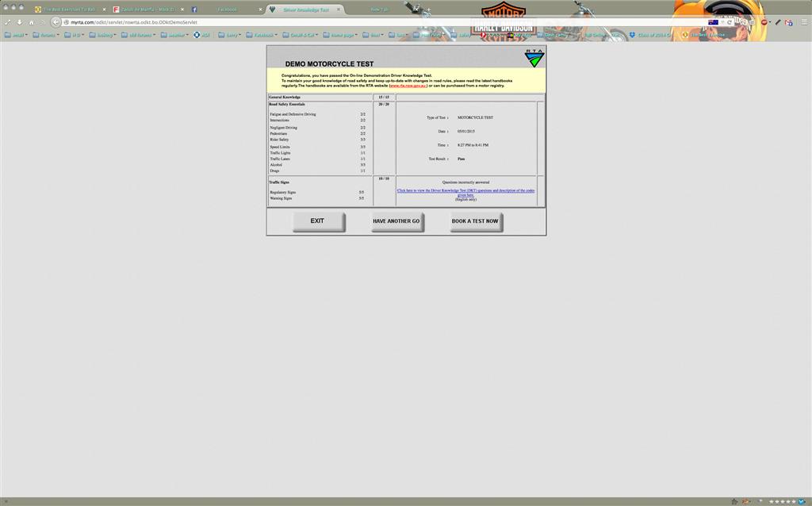Click the HAVE ANOTHER GO button
This screenshot has width=812, height=506.
click(x=397, y=221)
